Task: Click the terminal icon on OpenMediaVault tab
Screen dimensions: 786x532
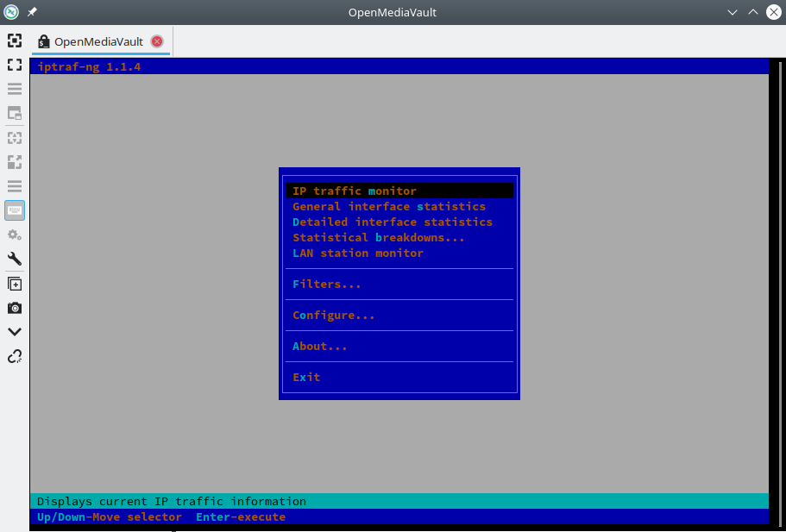Action: pos(44,41)
